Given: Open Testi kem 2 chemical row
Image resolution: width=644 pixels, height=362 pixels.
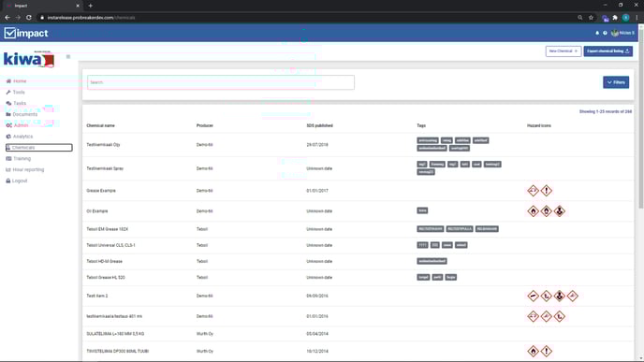Looking at the screenshot, I should click(358, 296).
